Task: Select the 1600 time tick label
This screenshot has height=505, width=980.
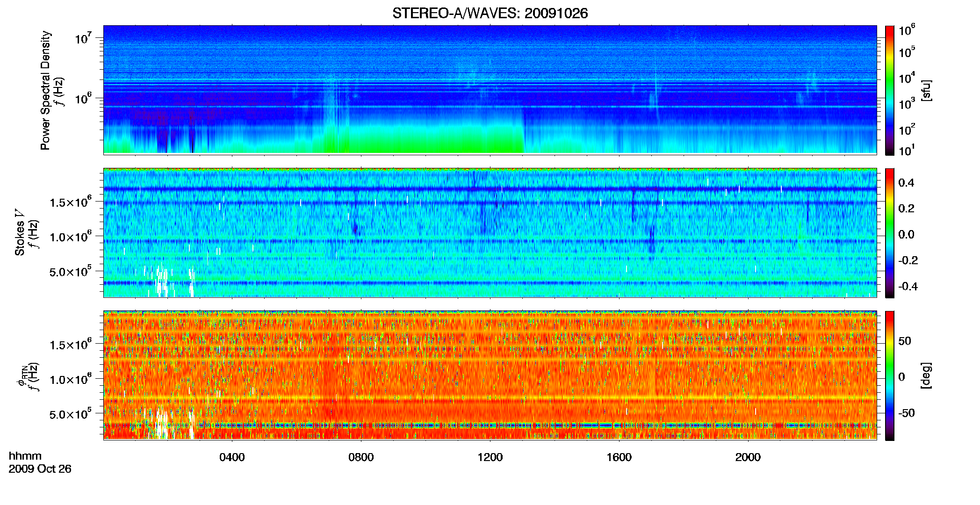Action: pyautogui.click(x=619, y=457)
